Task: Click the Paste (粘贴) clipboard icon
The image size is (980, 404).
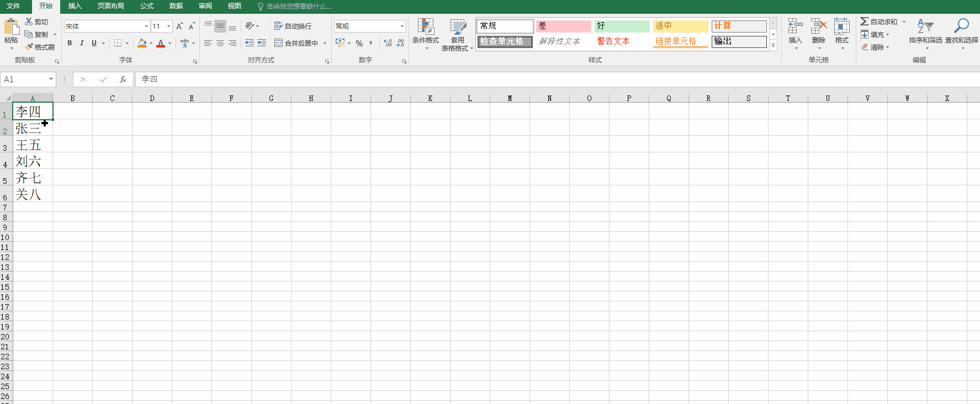Action: click(11, 26)
